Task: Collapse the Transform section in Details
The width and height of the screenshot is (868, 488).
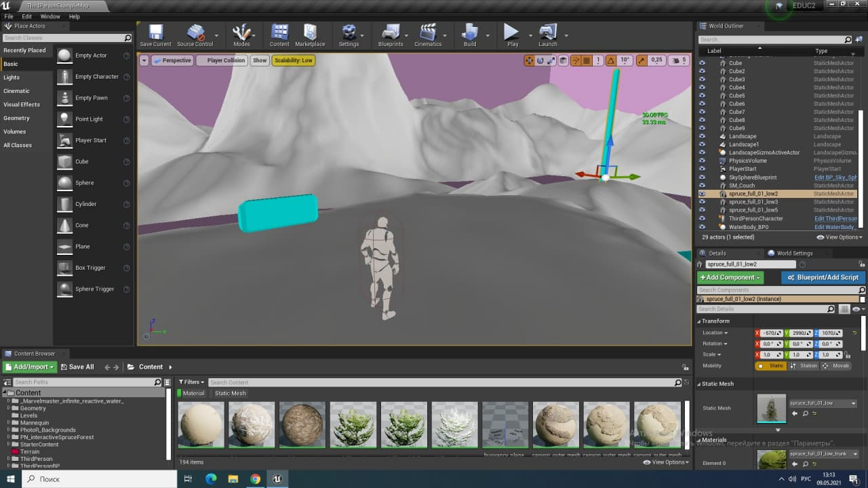Action: click(x=699, y=321)
